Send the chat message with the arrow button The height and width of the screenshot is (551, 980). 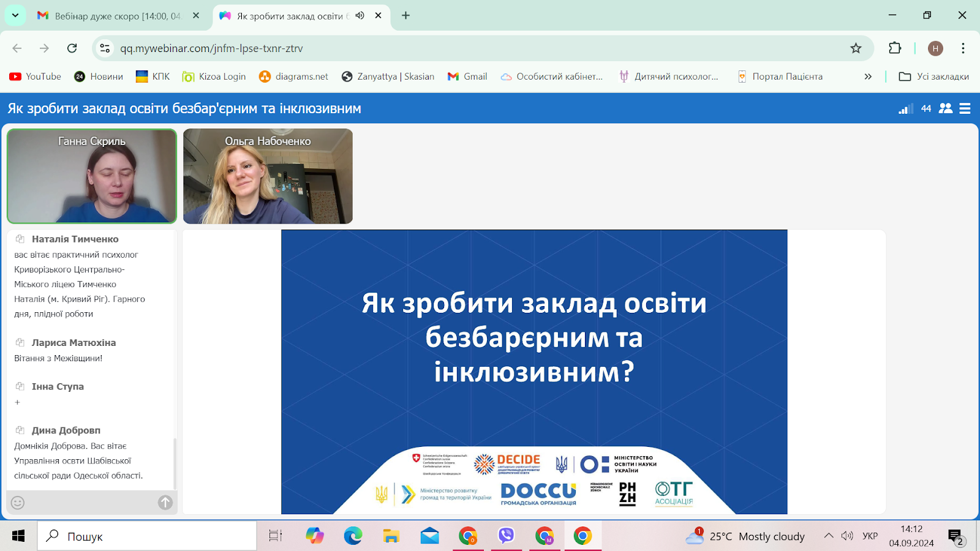pos(165,503)
